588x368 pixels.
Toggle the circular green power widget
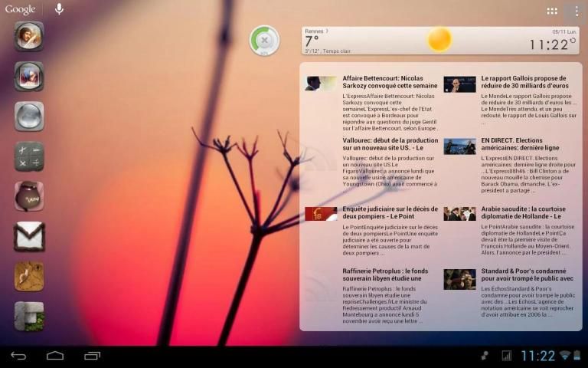point(264,40)
